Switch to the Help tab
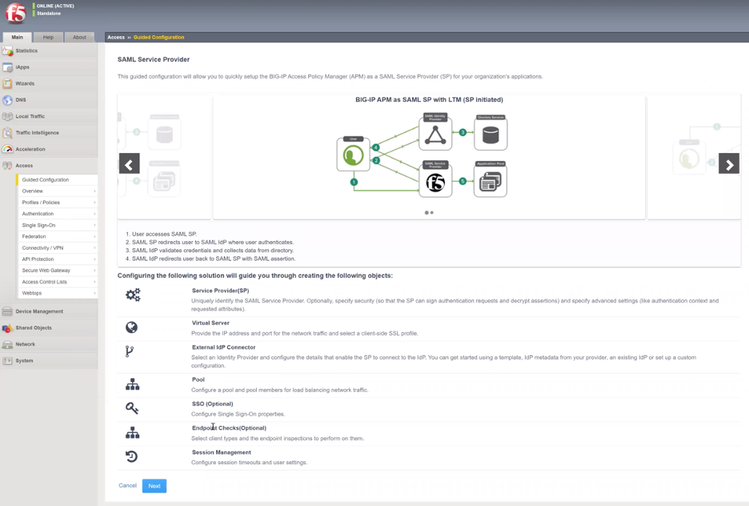 (48, 37)
